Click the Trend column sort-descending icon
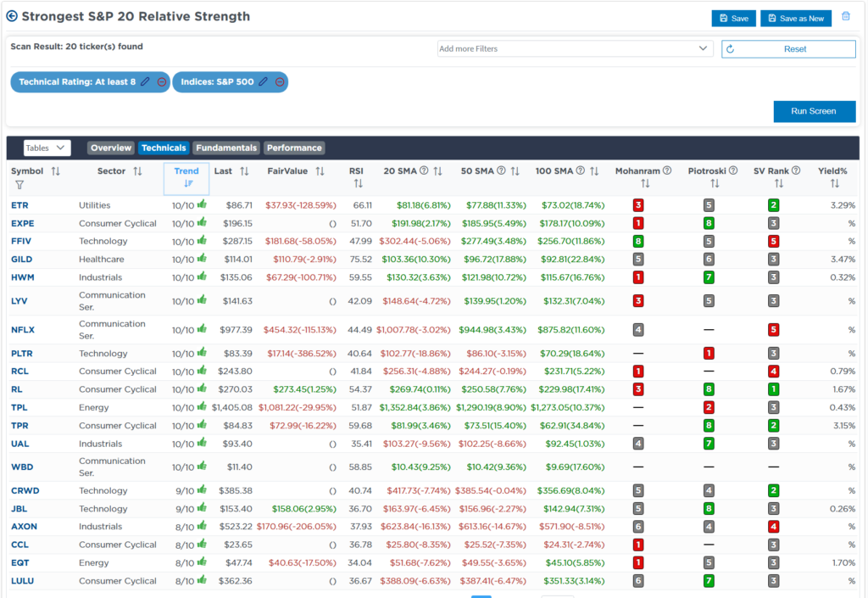 188,183
